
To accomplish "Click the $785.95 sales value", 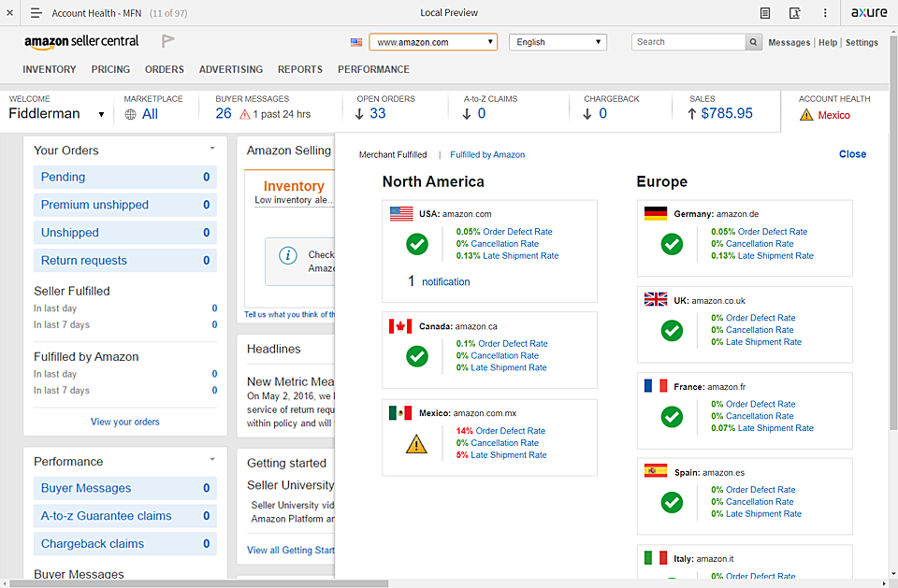I will [x=727, y=113].
